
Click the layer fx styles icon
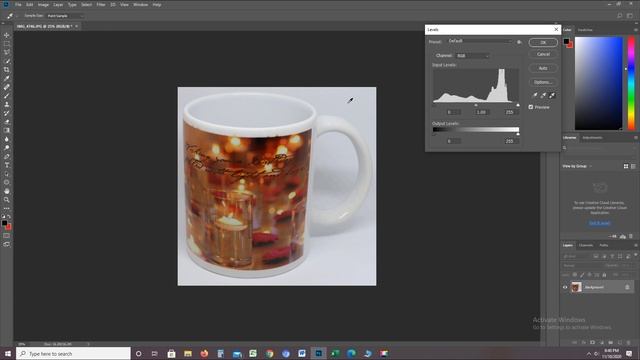pos(584,342)
